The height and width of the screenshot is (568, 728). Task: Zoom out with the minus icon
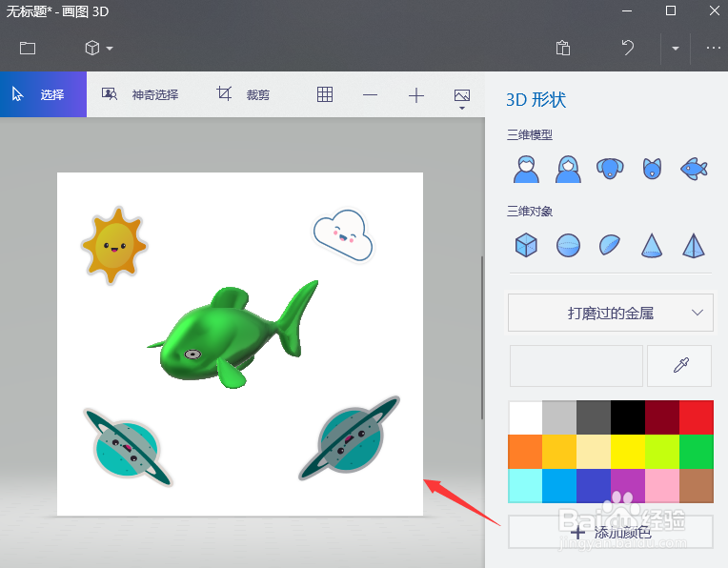[370, 95]
